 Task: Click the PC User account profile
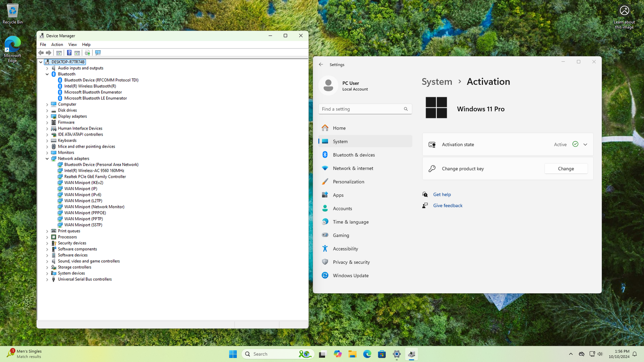click(345, 86)
